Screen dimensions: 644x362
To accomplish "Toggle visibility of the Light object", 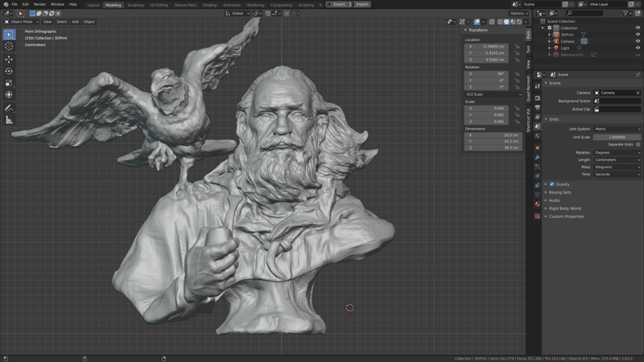I will 638,47.
